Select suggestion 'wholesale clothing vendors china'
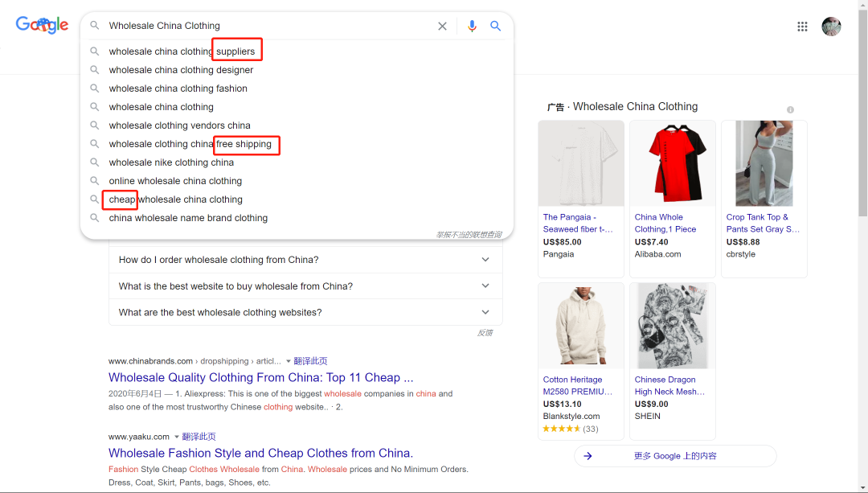The image size is (868, 493). 297,125
